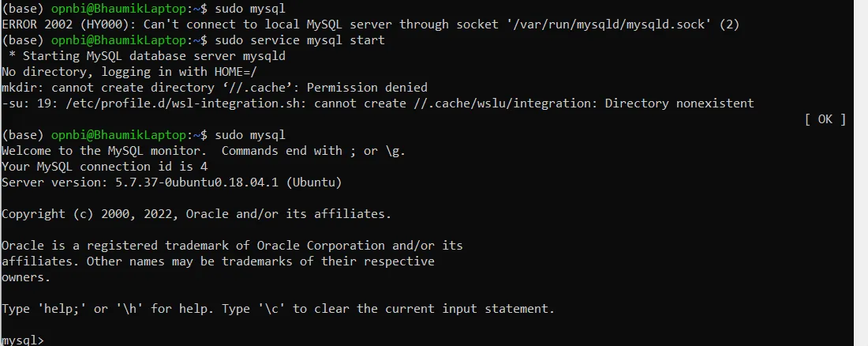Image resolution: width=868 pixels, height=346 pixels.
Task: Click the [ OK ] status indicator
Action: (x=825, y=119)
